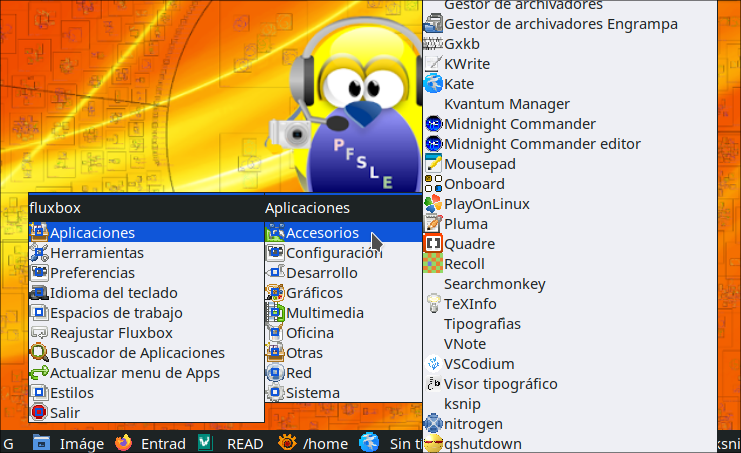This screenshot has height=453, width=741.
Task: Launch ksnip
Action: tap(570, 403)
